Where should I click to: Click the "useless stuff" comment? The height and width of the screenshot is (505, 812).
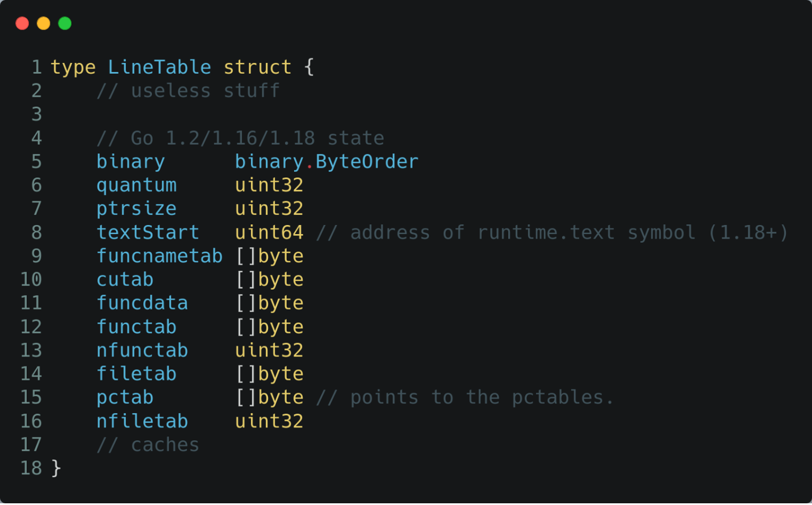pyautogui.click(x=188, y=91)
